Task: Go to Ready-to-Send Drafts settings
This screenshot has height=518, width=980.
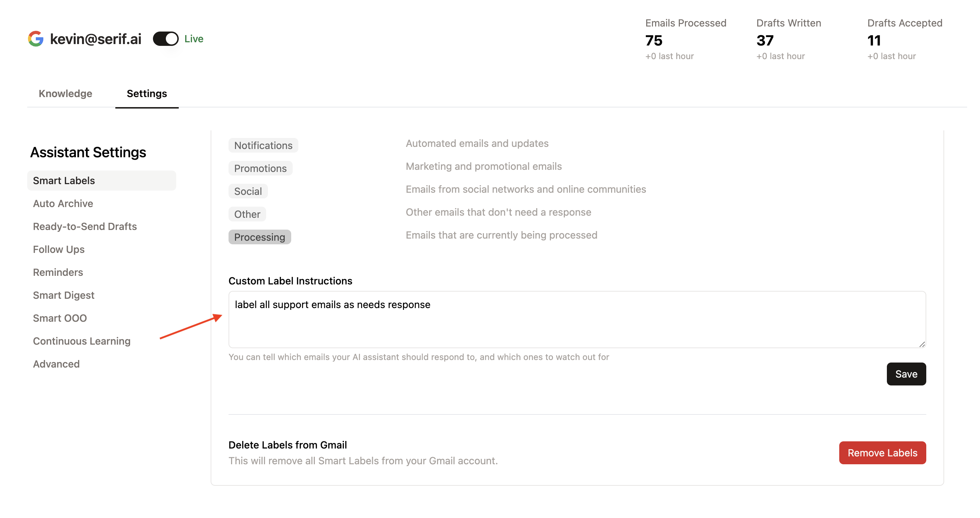Action: click(85, 226)
